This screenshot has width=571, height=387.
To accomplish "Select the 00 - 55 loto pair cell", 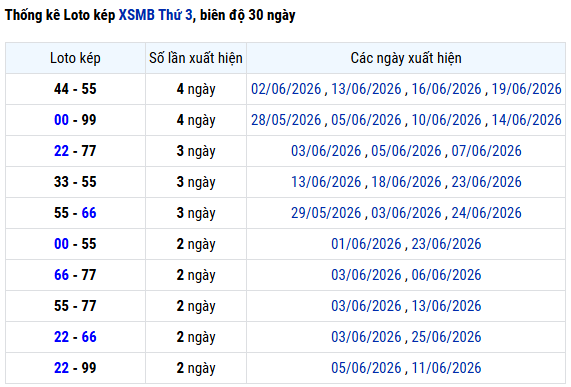I will 75,244.
